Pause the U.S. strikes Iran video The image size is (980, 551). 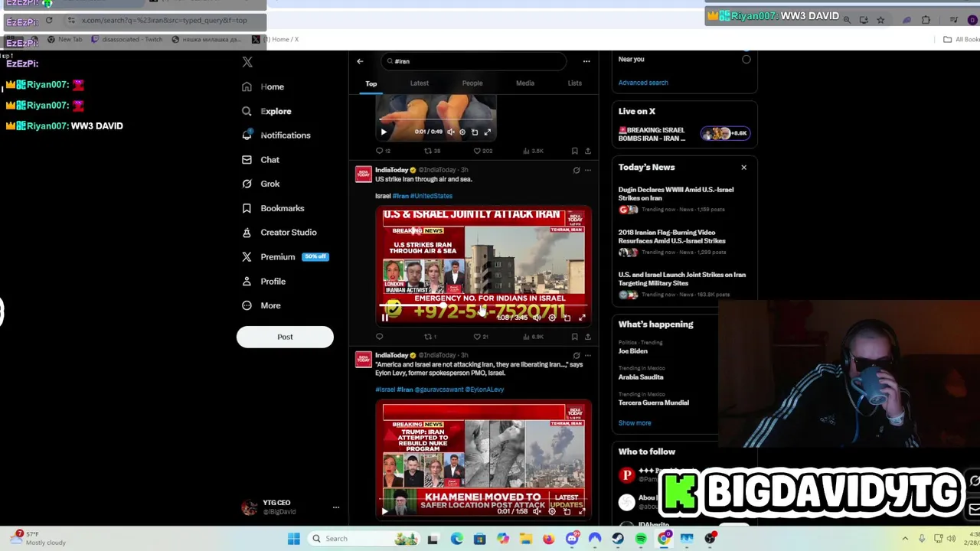384,318
